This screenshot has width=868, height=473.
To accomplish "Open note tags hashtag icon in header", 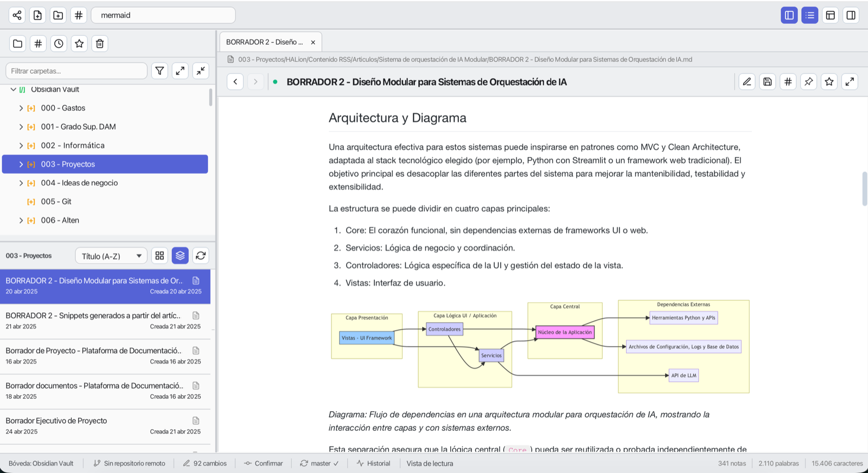I will click(x=788, y=82).
